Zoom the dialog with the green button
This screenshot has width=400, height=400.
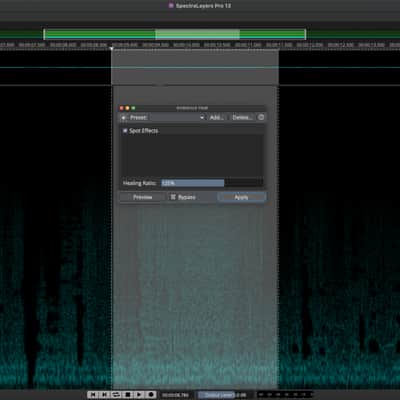[x=133, y=108]
